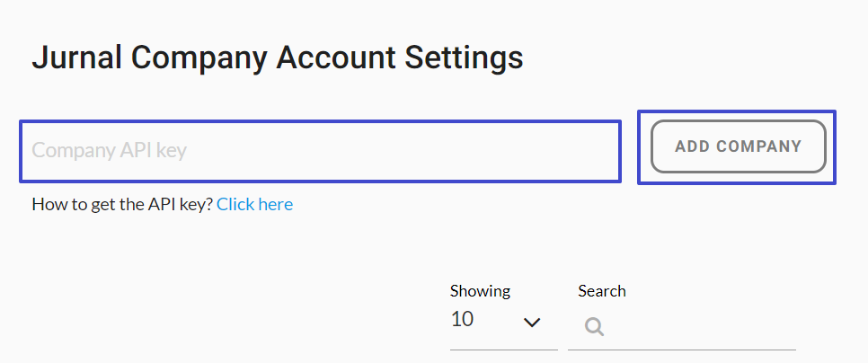Select the value 10 in Showing
Image resolution: width=868 pixels, height=363 pixels.
tap(462, 319)
